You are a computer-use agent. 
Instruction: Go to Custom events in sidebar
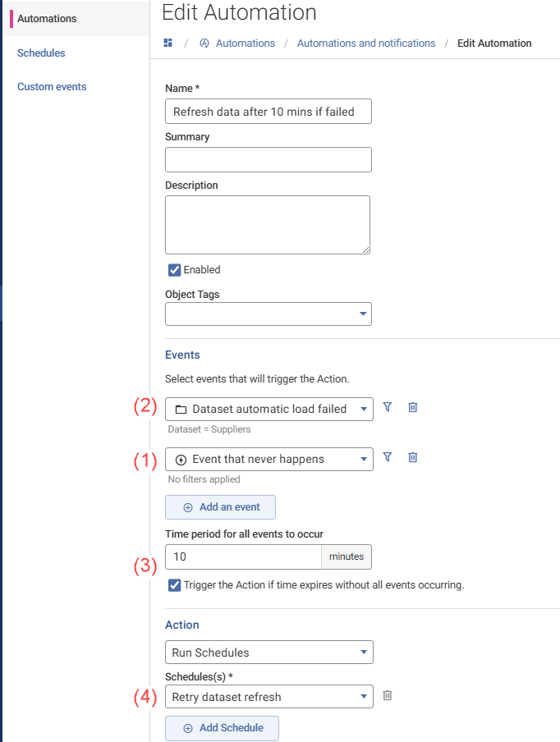coord(52,87)
